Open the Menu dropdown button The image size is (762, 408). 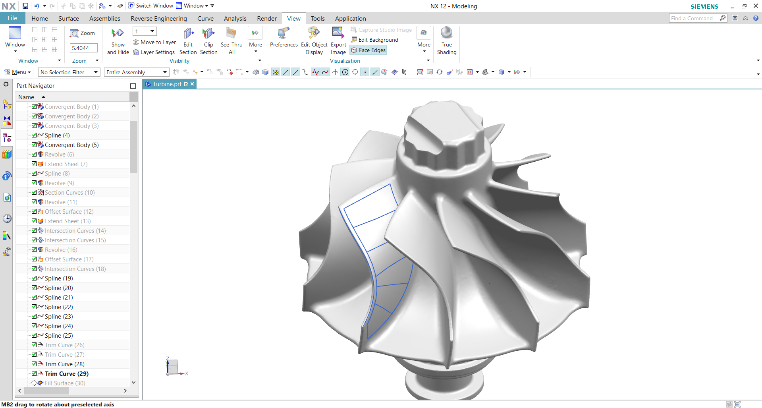(18, 72)
